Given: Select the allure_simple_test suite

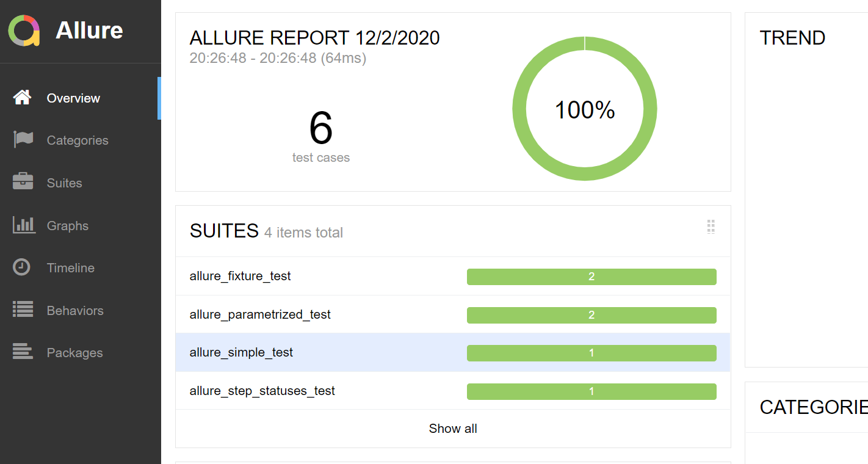Looking at the screenshot, I should click(241, 352).
